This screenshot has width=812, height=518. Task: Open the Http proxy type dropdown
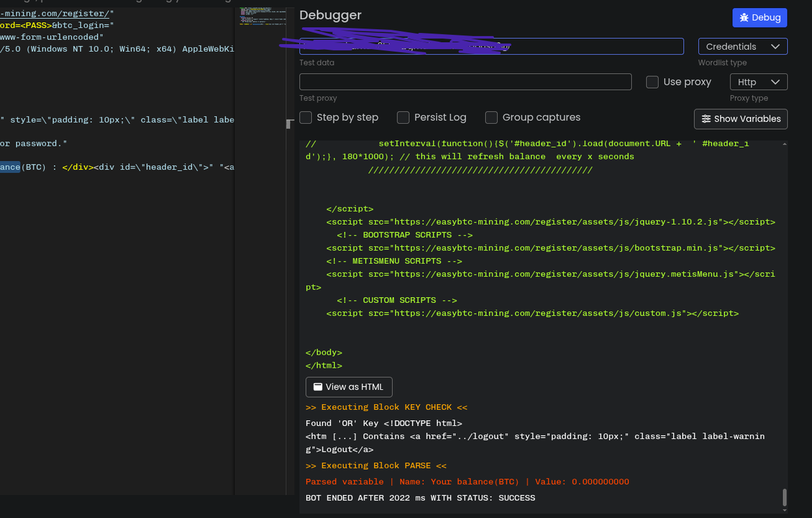[x=758, y=82]
